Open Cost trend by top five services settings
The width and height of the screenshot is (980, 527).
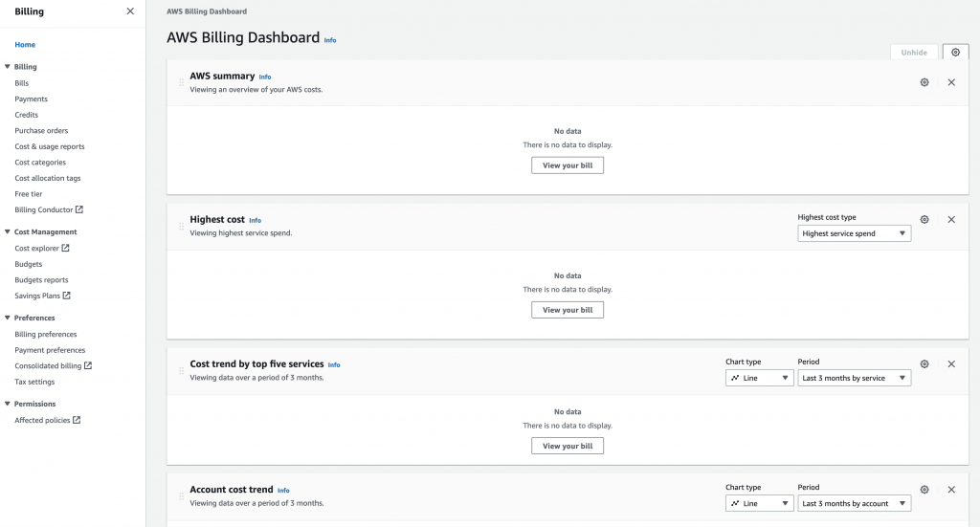click(x=924, y=363)
